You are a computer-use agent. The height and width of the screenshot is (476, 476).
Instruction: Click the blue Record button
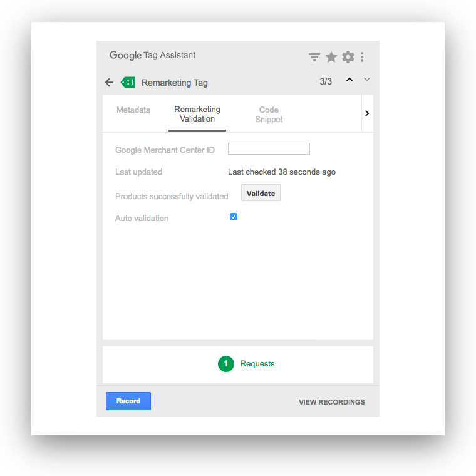(128, 401)
